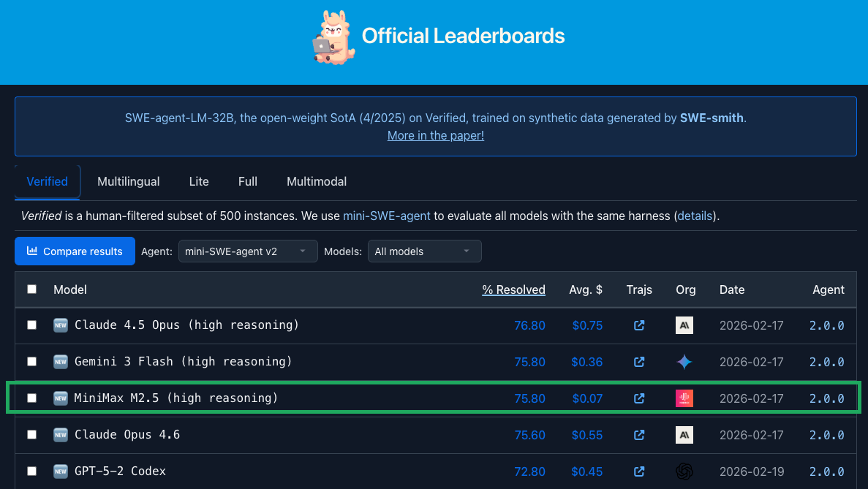Click the MiniMax org logo icon
Viewport: 868px width, 489px height.
pos(684,398)
